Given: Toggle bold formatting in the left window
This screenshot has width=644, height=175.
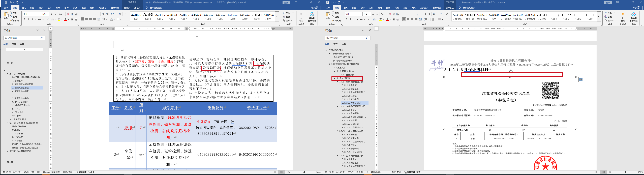Looking at the screenshot, I should click(24, 19).
